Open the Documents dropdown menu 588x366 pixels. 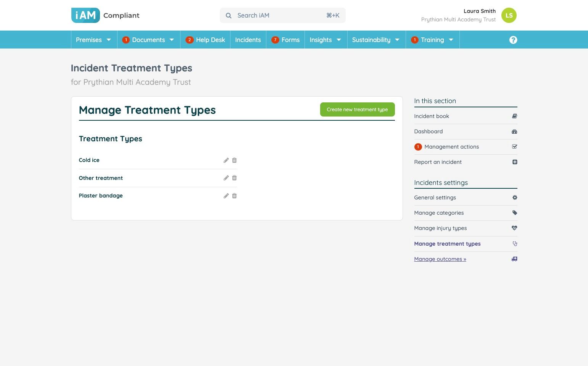tap(148, 40)
